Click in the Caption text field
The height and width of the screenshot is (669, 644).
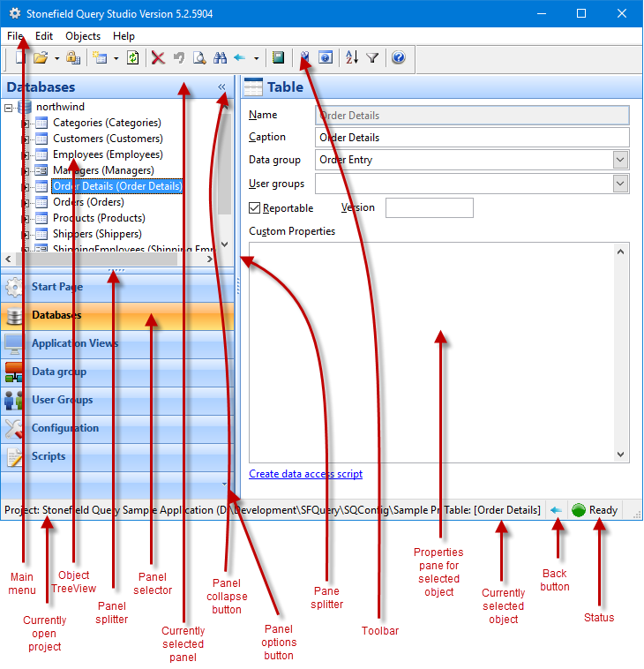pos(472,138)
